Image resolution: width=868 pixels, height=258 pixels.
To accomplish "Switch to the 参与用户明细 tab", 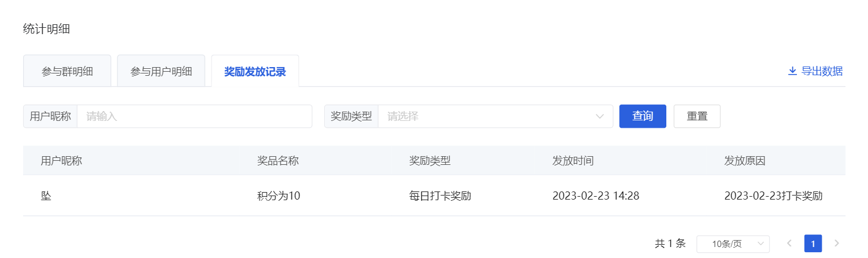I will 161,71.
